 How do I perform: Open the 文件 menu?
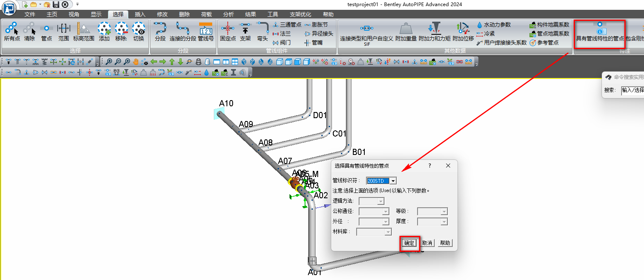pyautogui.click(x=30, y=14)
